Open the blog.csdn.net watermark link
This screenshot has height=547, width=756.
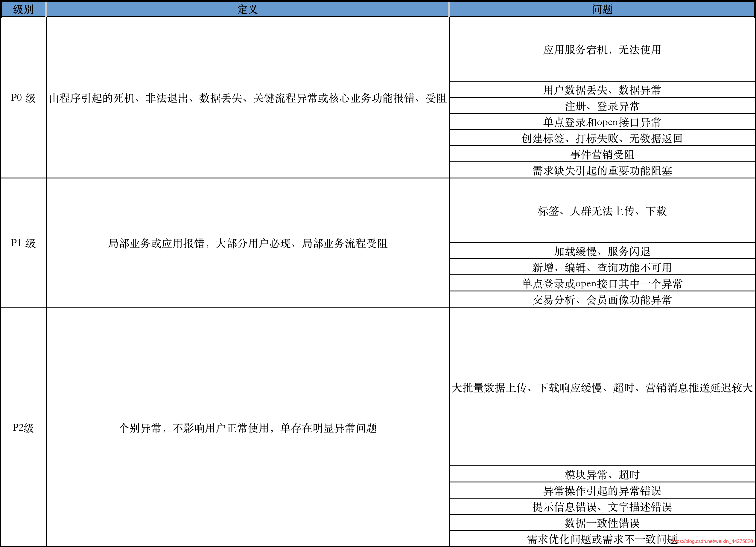pyautogui.click(x=712, y=541)
